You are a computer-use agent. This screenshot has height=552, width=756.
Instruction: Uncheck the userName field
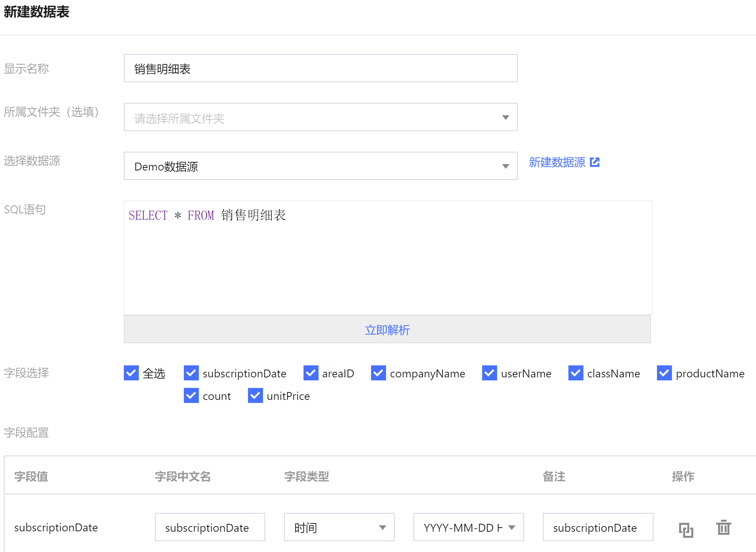(x=490, y=373)
